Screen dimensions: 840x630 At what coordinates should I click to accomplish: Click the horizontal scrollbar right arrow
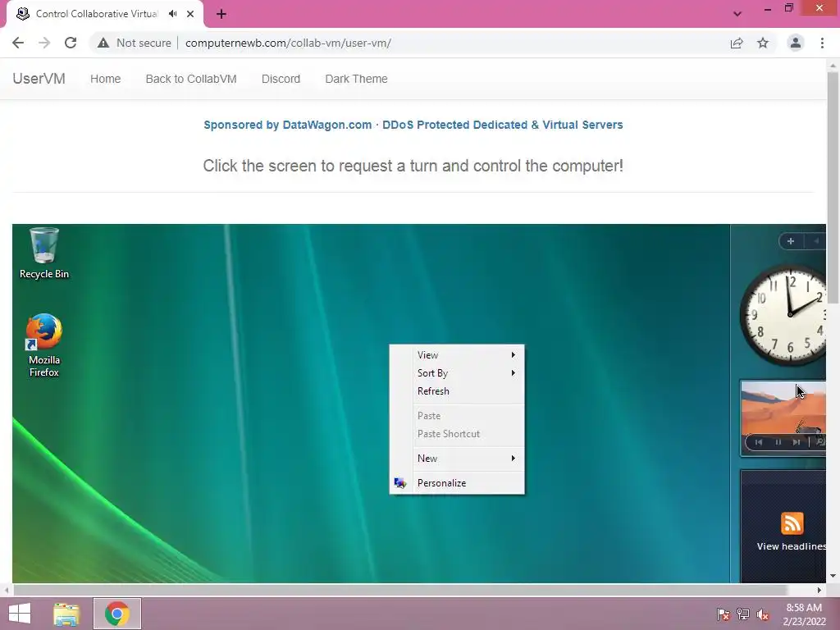[x=819, y=591]
